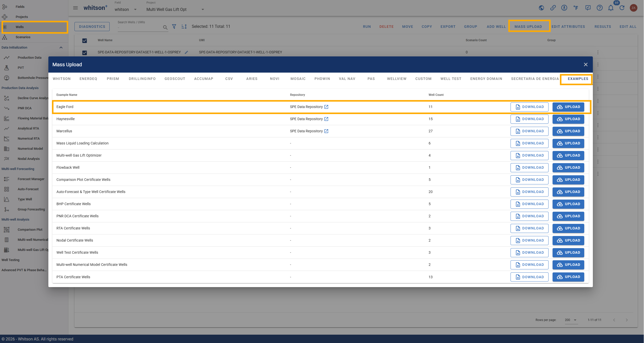This screenshot has width=644, height=343.
Task: Click the search magnifier icon for wells
Action: tap(165, 27)
